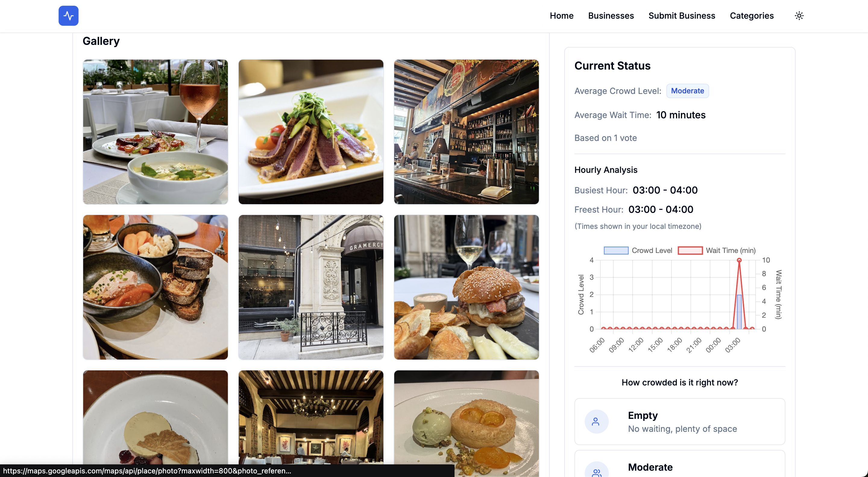Toggle Wait Time (min) series in legend
Screen dimensions: 868x477
pos(717,251)
